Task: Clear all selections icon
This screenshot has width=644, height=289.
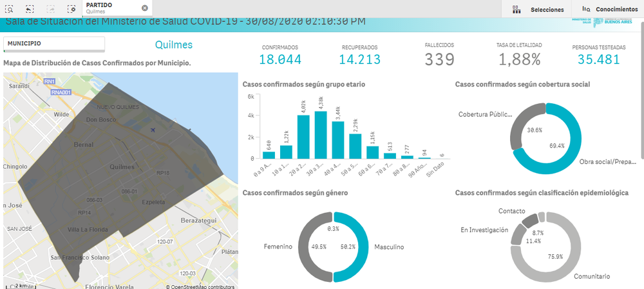Action: point(71,9)
